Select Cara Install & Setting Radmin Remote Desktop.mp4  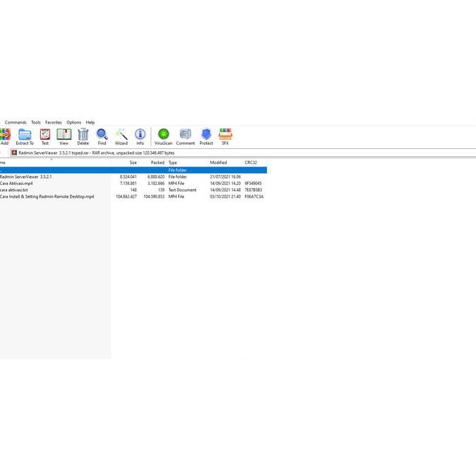[47, 197]
